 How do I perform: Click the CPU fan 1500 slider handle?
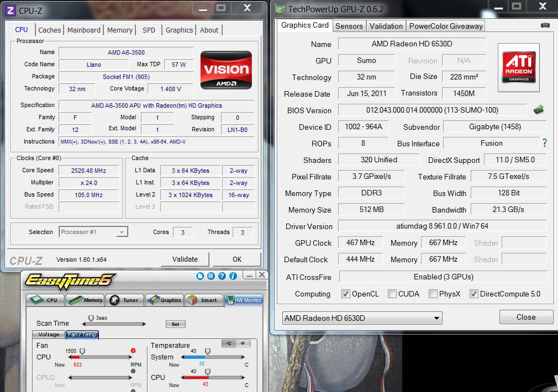coord(82,351)
